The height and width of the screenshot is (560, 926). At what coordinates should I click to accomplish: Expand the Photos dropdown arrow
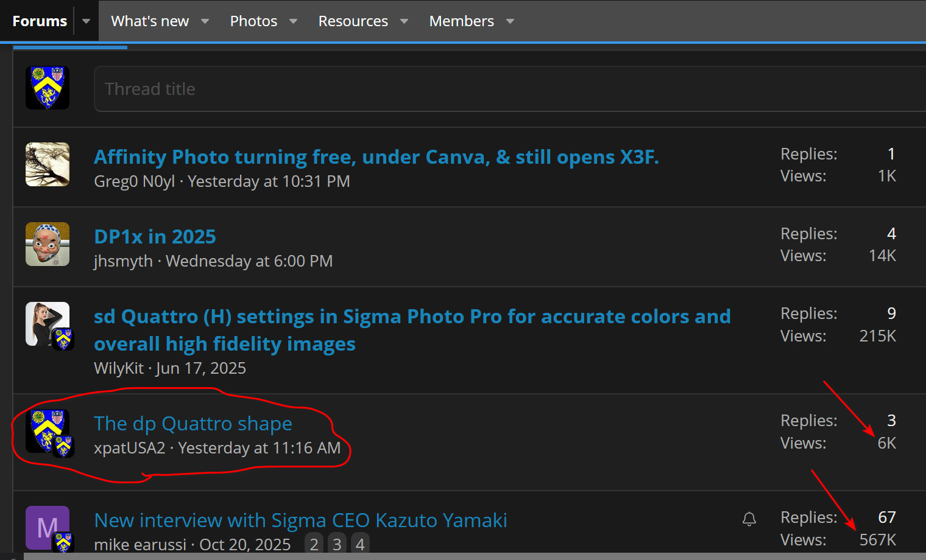(294, 21)
